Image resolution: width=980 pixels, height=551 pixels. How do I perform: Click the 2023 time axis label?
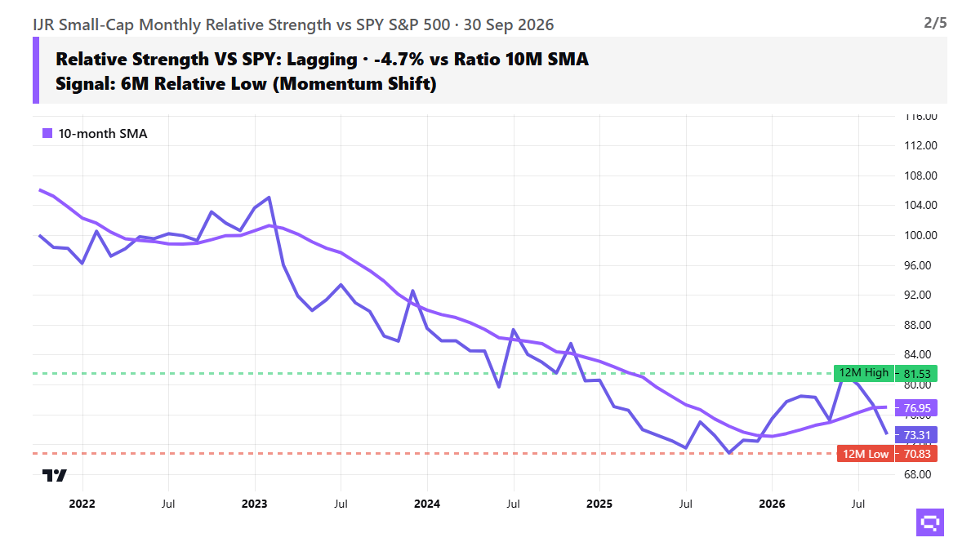tap(254, 504)
